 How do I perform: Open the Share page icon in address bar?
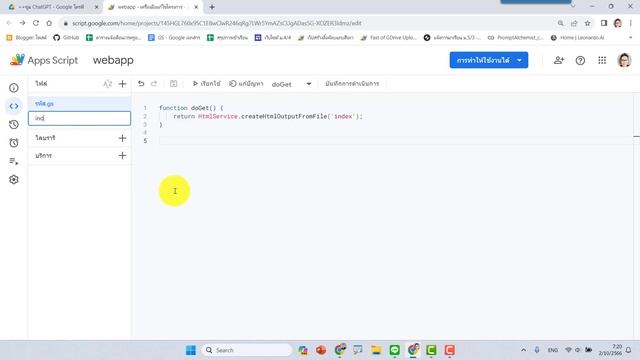click(x=574, y=23)
